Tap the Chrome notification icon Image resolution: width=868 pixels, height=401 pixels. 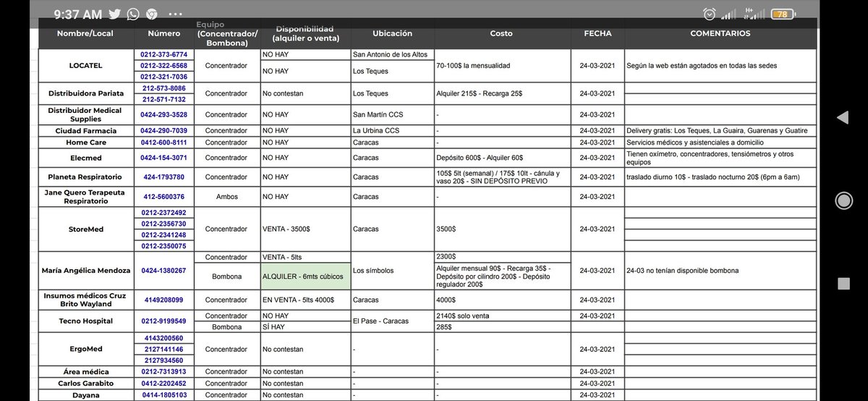click(x=151, y=14)
